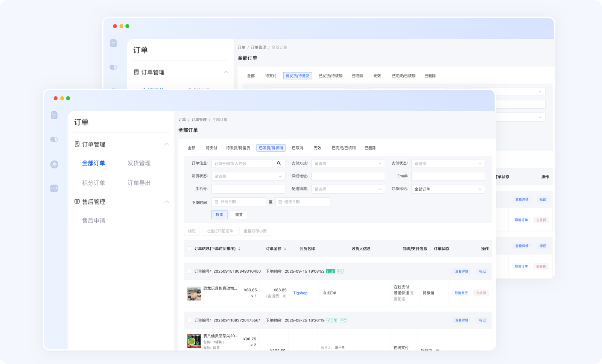Click inside the 手机号 input field
The height and width of the screenshot is (364, 602).
click(248, 189)
